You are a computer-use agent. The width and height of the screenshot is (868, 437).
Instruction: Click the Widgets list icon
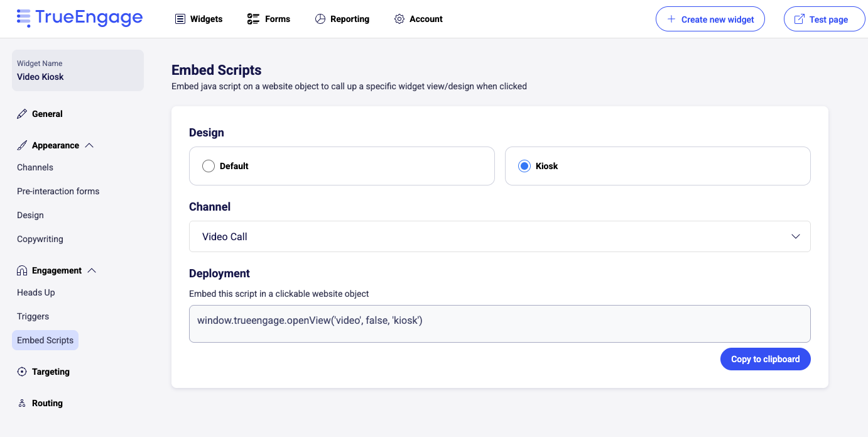pyautogui.click(x=180, y=19)
